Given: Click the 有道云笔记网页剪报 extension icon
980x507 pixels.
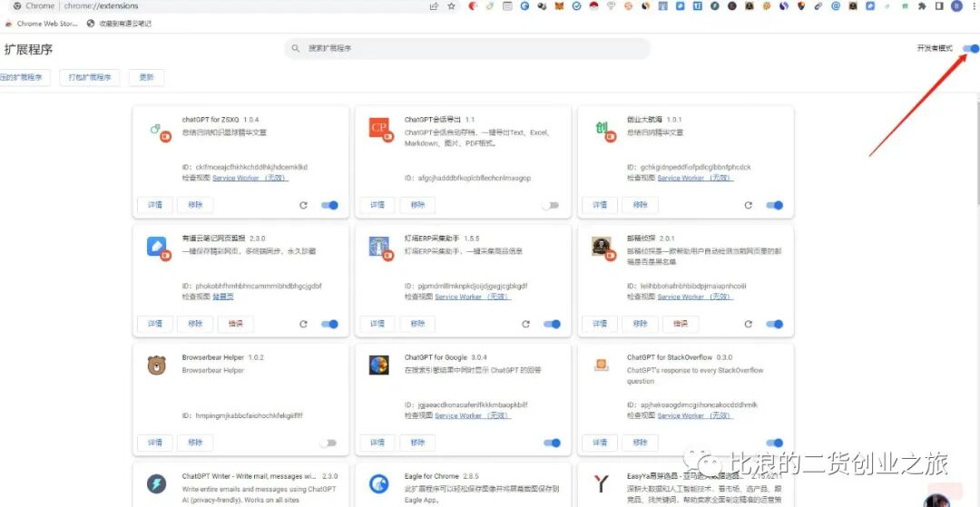Looking at the screenshot, I should pyautogui.click(x=158, y=248).
